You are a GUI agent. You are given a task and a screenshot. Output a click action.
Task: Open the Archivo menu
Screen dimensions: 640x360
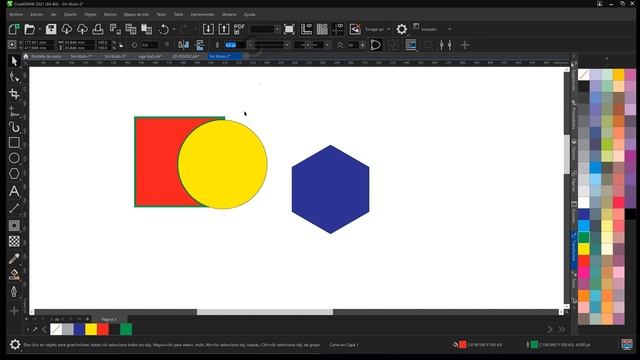[16, 14]
